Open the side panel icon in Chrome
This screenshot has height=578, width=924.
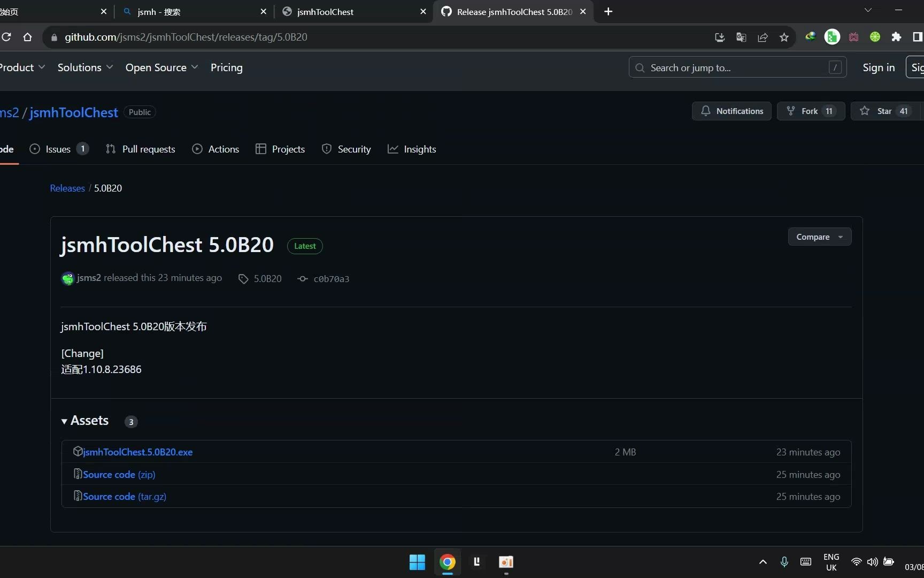click(x=918, y=37)
